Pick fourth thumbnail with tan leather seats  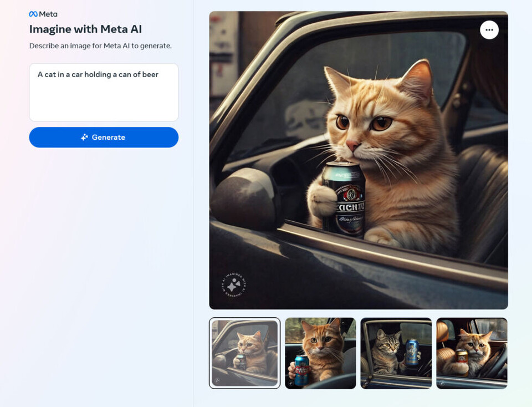coord(472,353)
